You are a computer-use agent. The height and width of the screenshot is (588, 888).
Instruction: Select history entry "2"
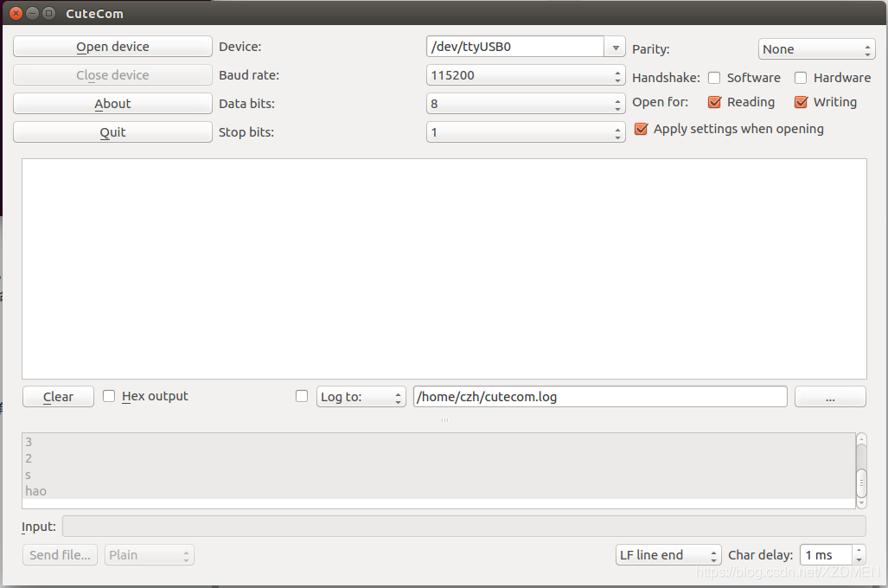pyautogui.click(x=439, y=458)
